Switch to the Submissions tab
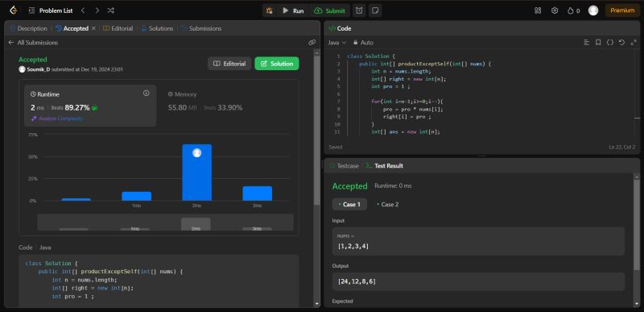Screen dimensions: 644x312 click(x=201, y=28)
